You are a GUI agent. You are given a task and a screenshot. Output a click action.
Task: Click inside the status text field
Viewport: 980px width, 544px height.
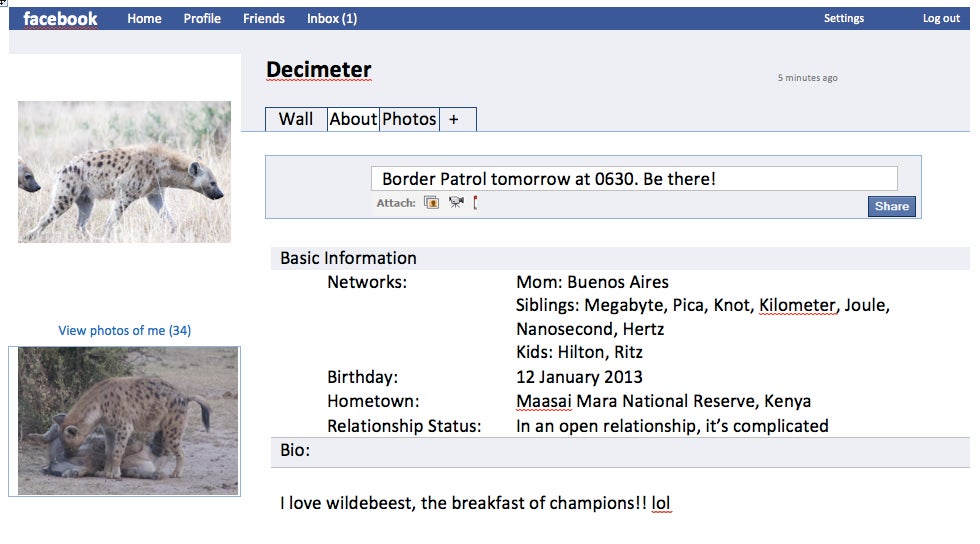pyautogui.click(x=634, y=179)
